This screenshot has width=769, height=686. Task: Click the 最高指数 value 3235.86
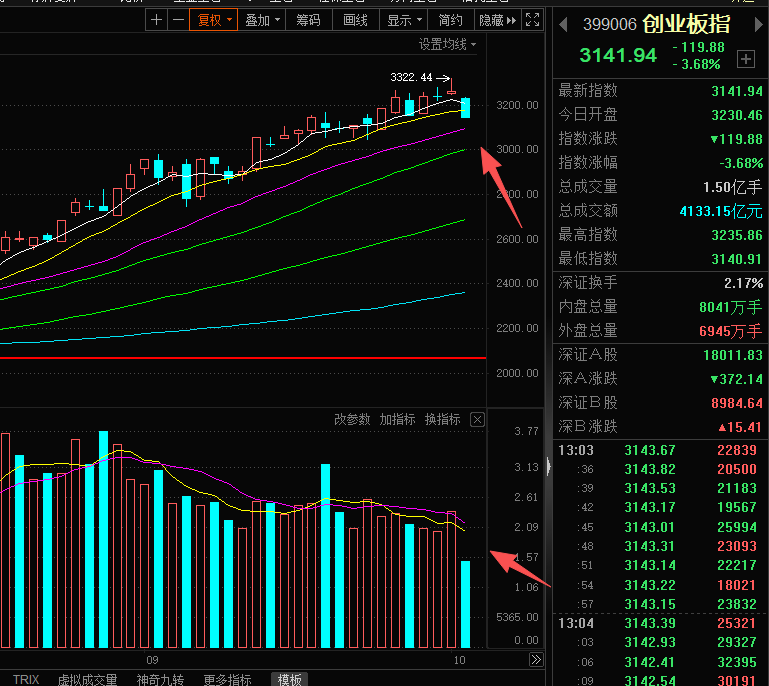click(x=737, y=235)
